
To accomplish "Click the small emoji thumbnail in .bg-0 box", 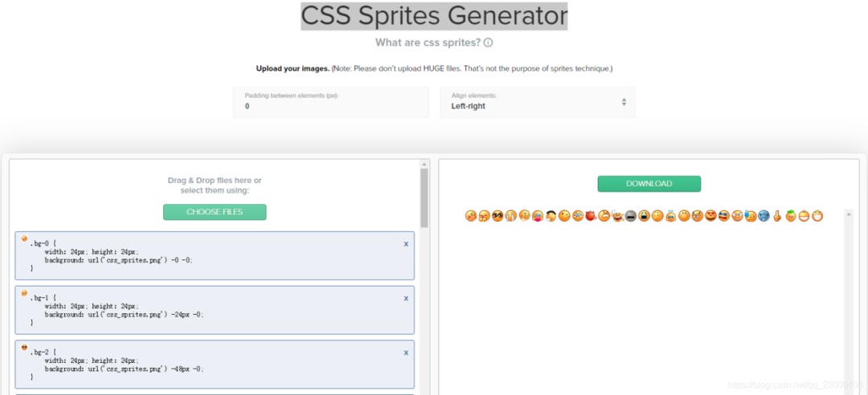I will tap(24, 239).
